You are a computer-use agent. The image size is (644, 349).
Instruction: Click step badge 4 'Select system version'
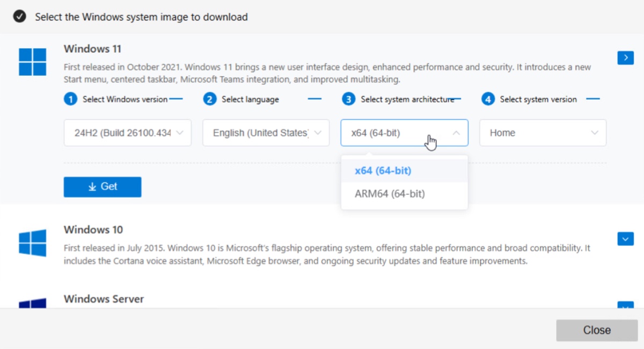[487, 99]
